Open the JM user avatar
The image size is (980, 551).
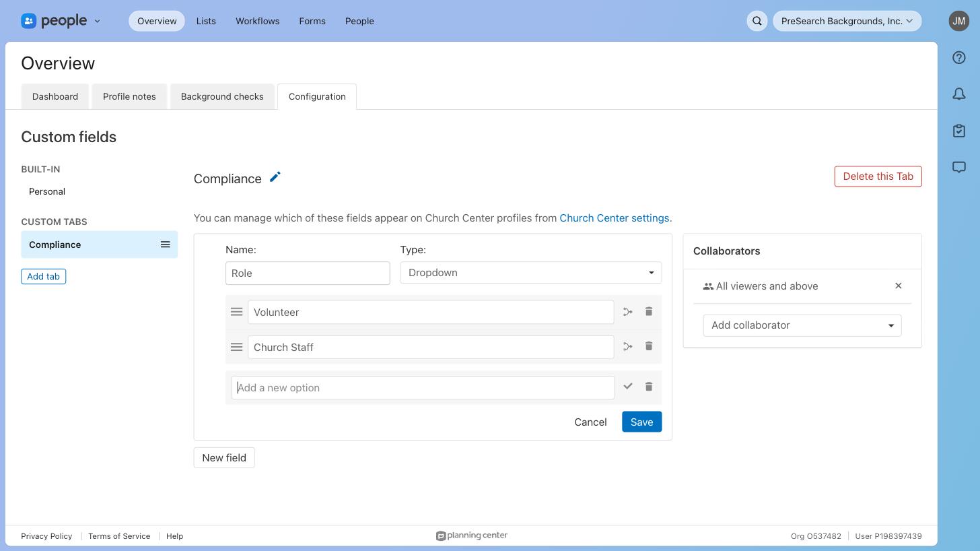click(x=959, y=21)
